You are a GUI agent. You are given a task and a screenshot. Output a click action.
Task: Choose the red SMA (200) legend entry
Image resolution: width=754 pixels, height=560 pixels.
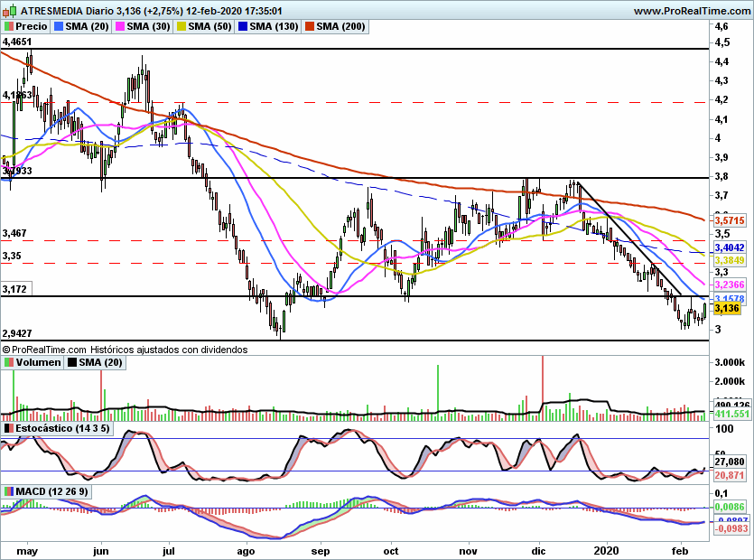[x=335, y=26]
